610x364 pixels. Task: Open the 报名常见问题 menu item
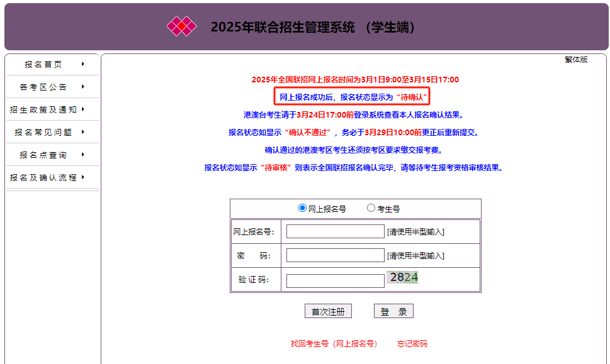[x=43, y=133]
